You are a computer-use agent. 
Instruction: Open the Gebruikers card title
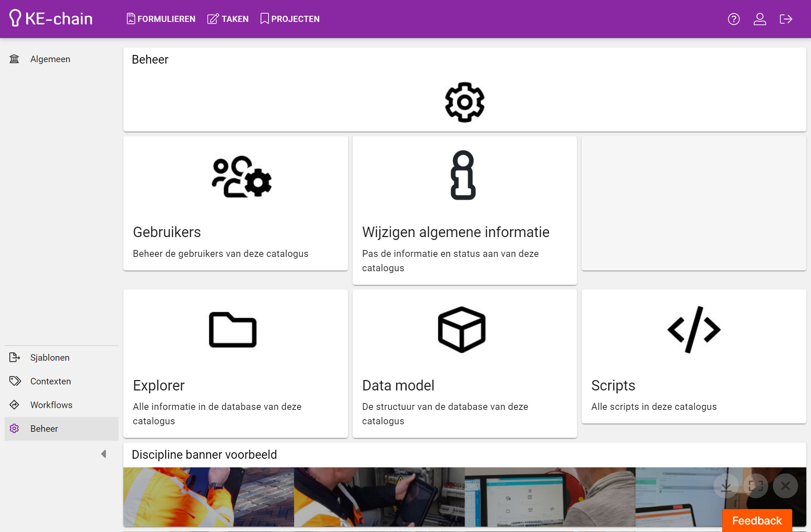pyautogui.click(x=167, y=232)
